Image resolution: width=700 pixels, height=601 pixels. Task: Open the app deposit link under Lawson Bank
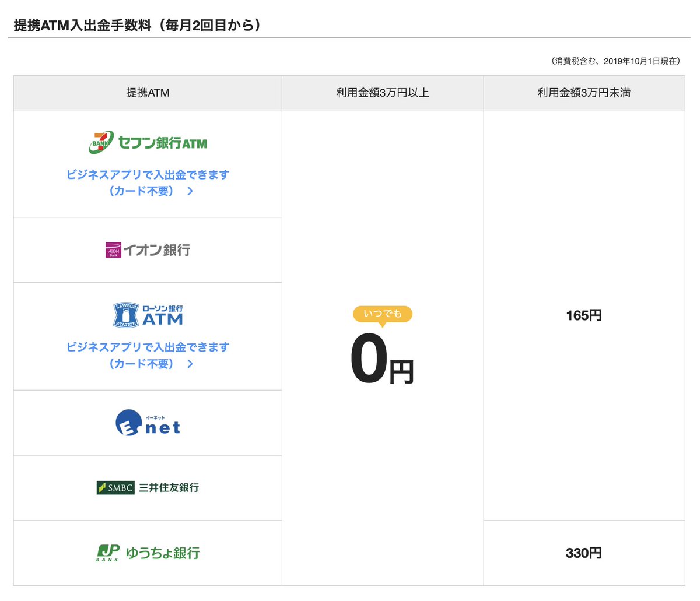pos(148,355)
